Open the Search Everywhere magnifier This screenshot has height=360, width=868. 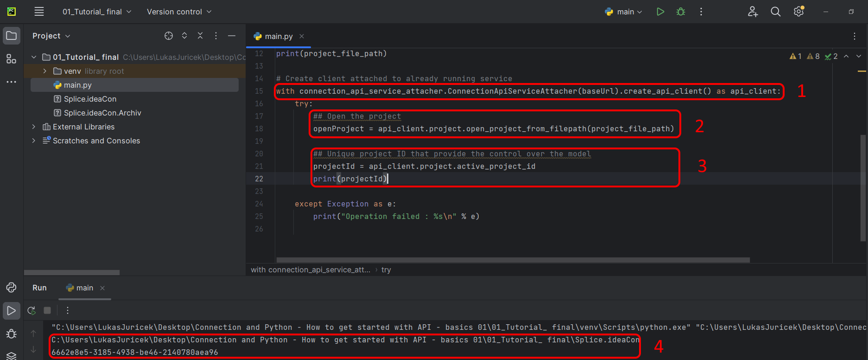[x=775, y=12]
